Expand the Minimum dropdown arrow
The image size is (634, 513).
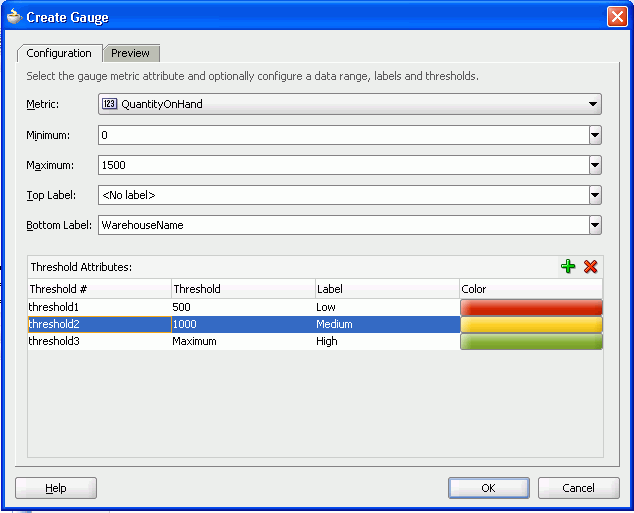[595, 135]
